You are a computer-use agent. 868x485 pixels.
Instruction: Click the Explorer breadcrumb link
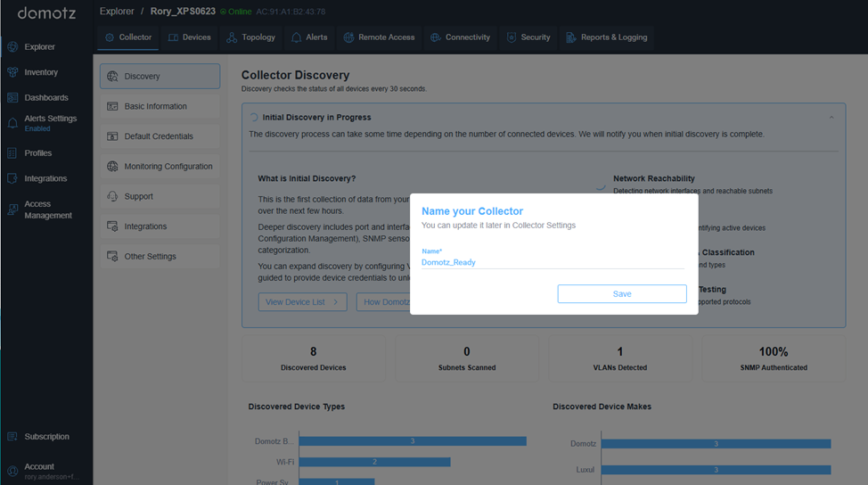tap(117, 11)
